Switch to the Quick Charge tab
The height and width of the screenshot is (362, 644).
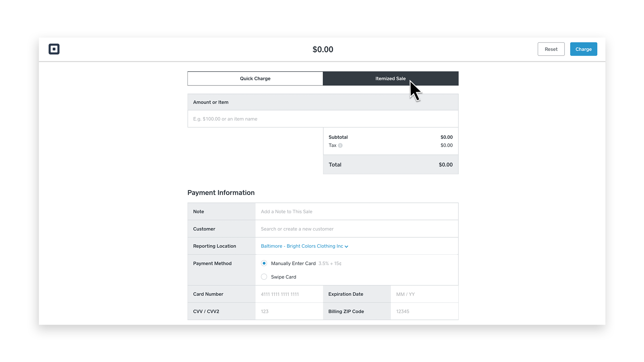tap(255, 78)
